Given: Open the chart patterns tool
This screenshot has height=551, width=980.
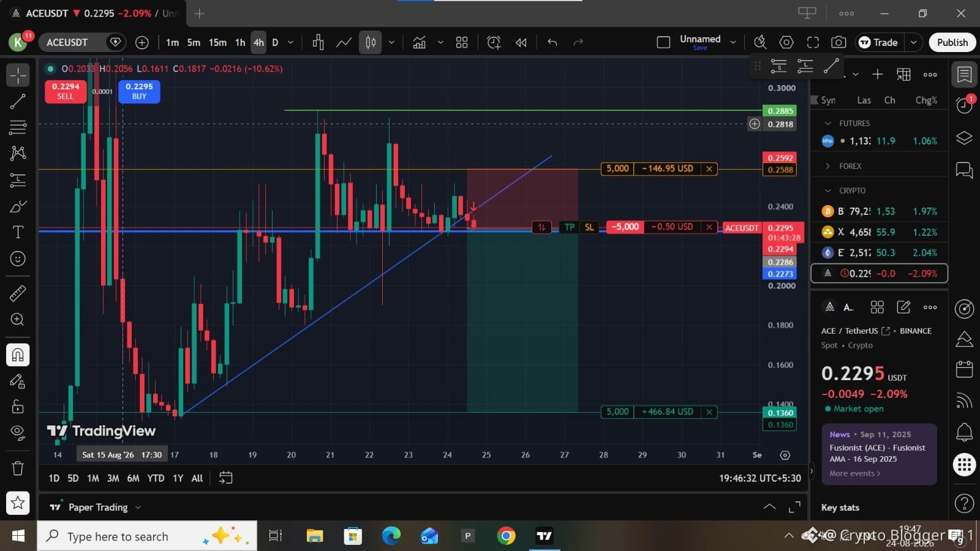Looking at the screenshot, I should (x=18, y=153).
